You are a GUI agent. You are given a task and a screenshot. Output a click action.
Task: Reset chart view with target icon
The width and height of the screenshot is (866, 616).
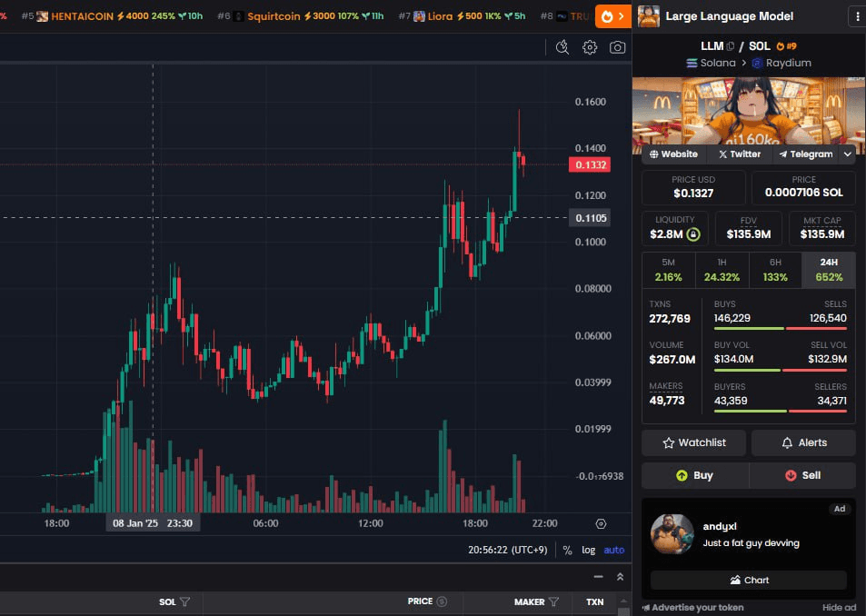pyautogui.click(x=601, y=524)
